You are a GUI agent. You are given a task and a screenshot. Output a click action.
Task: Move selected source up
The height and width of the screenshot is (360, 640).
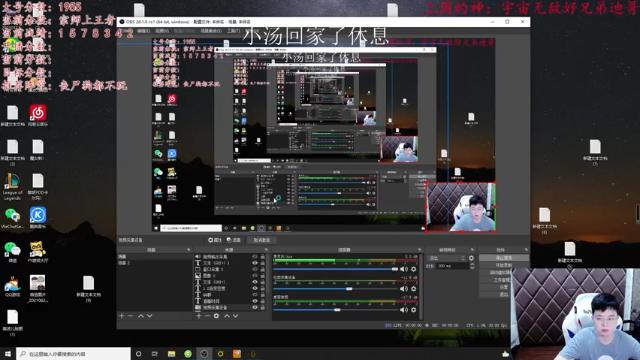[227, 316]
